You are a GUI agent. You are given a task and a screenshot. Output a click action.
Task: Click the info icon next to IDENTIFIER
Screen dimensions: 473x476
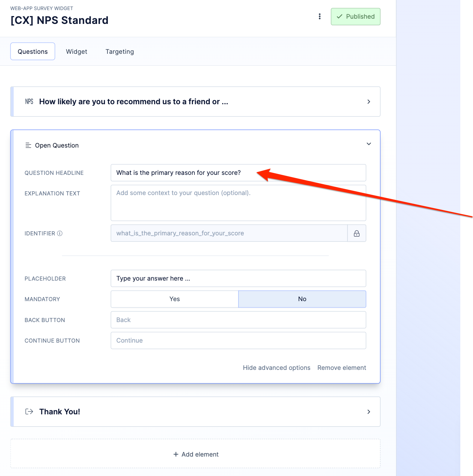tap(60, 233)
